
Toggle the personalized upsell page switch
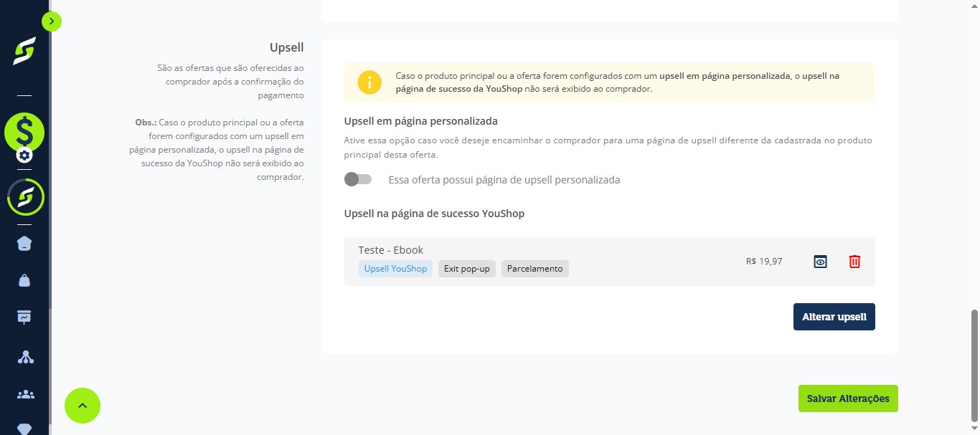coord(358,179)
